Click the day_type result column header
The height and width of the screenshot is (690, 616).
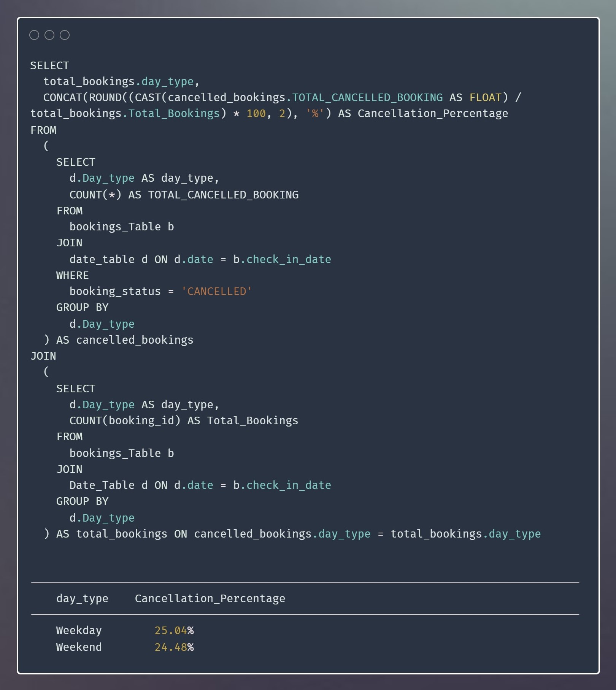[x=82, y=599]
